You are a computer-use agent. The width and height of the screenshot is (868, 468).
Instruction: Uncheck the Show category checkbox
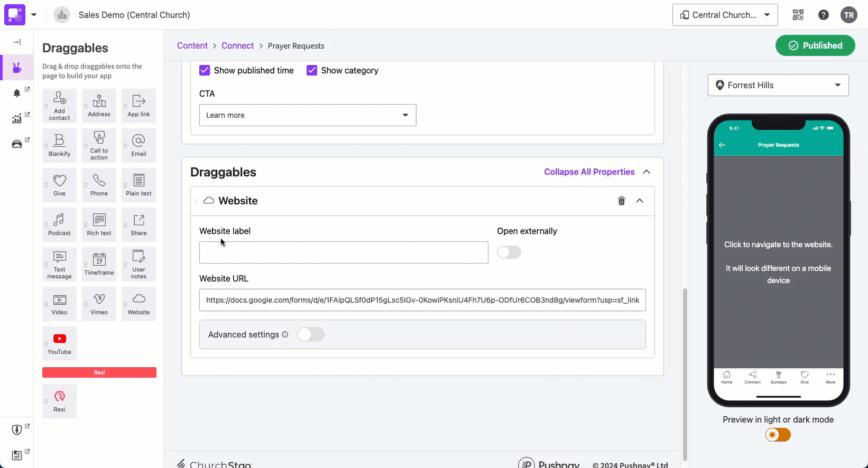(312, 70)
